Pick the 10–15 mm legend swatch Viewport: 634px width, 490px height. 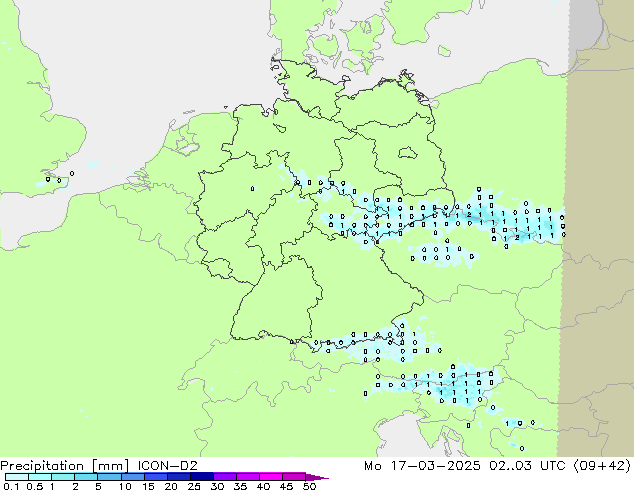point(132,477)
